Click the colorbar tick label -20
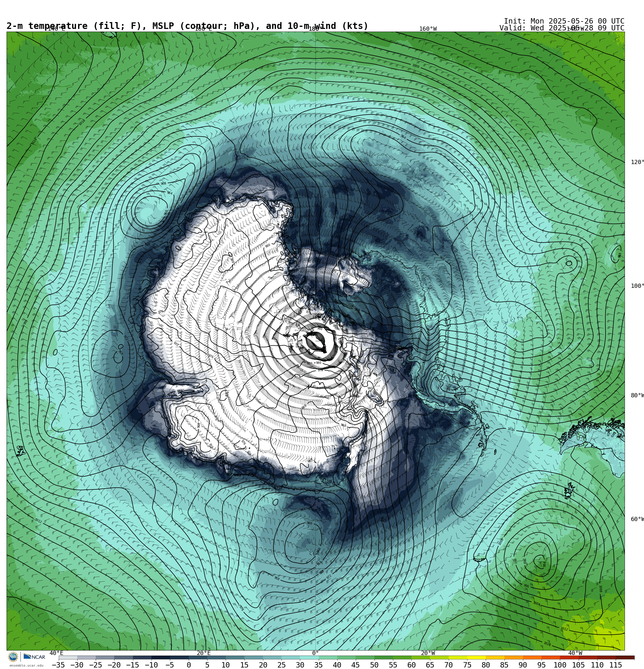This screenshot has height=669, width=644. [x=114, y=665]
